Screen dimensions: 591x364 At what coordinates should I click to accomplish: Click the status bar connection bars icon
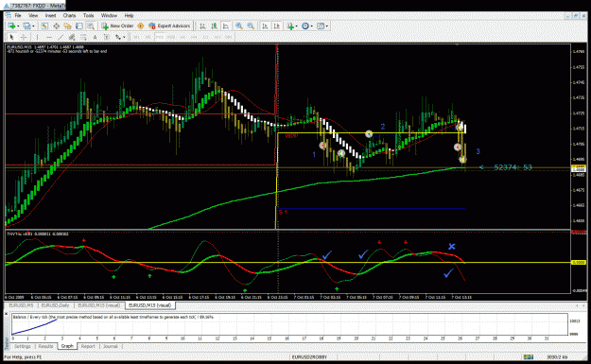[x=528, y=356]
